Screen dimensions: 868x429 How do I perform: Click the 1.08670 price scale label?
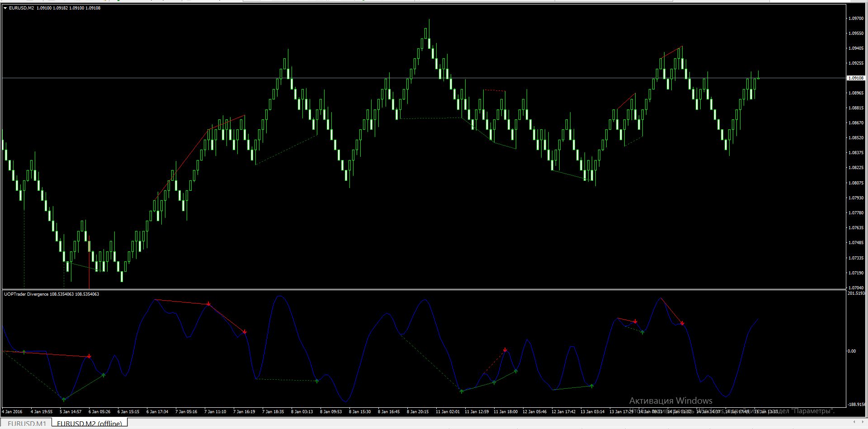pyautogui.click(x=856, y=123)
